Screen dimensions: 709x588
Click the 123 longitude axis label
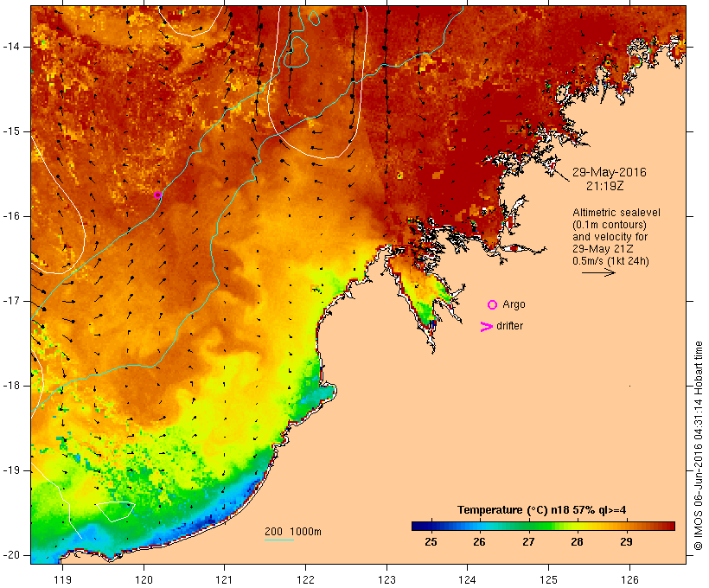tap(386, 579)
